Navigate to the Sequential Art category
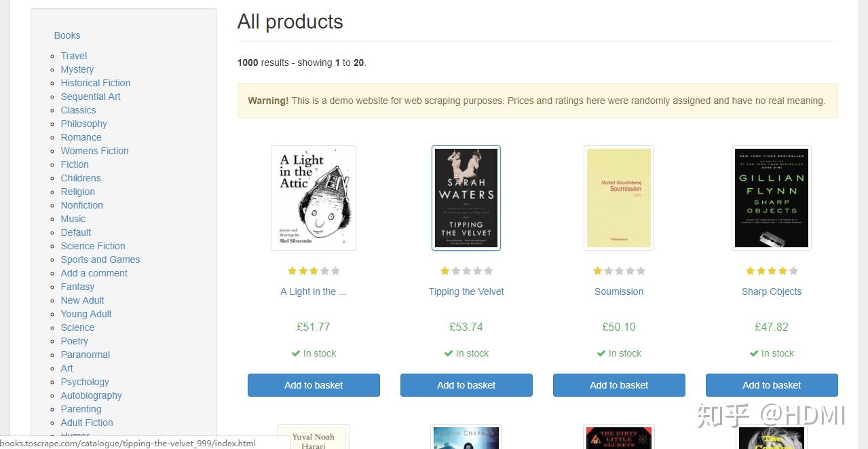Screen dimensions: 868x449 [91, 96]
